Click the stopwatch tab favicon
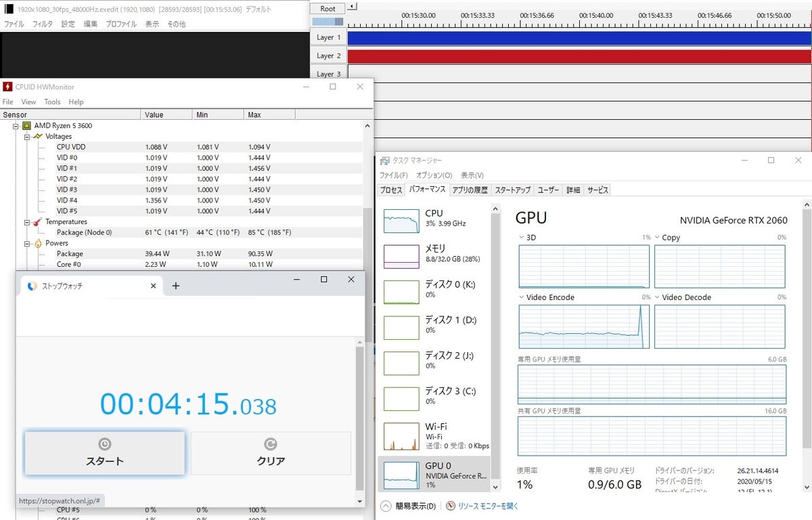 coord(32,286)
